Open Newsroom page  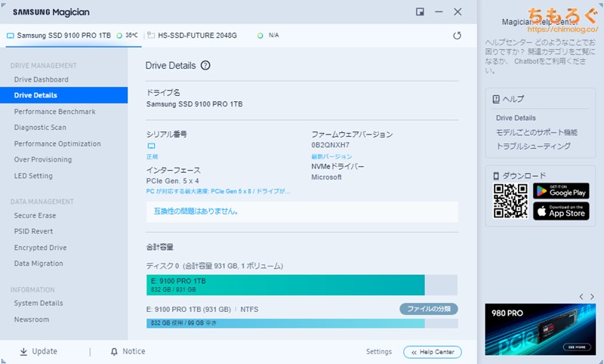point(32,319)
